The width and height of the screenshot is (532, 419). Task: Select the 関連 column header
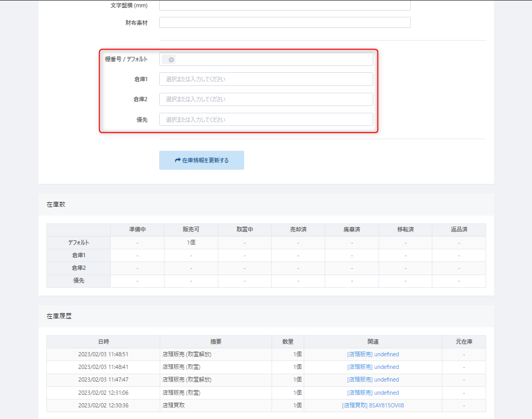(373, 342)
